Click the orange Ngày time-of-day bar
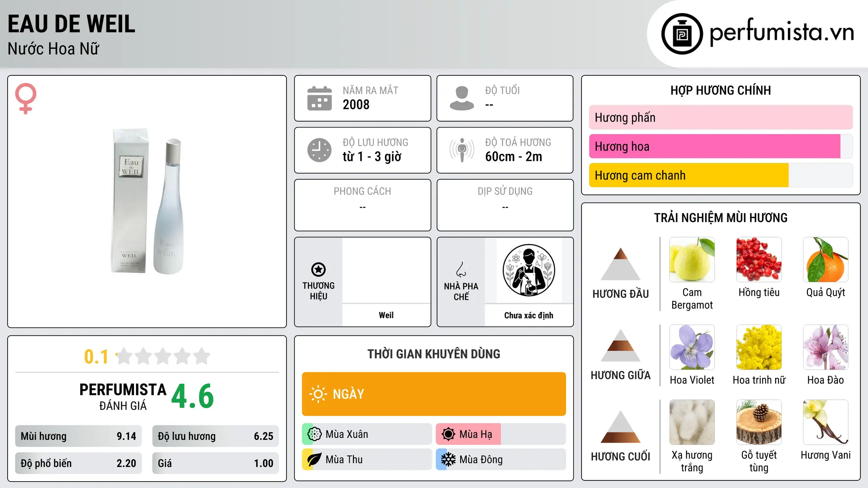 tap(434, 394)
